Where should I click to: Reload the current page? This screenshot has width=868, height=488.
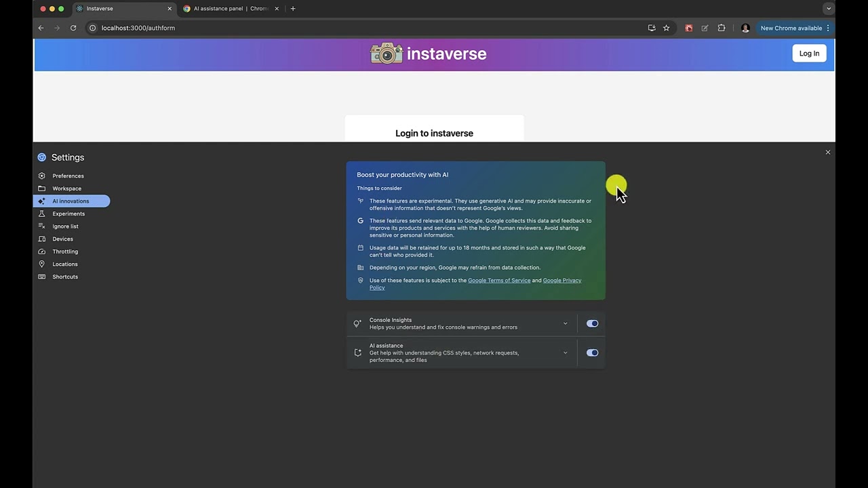[73, 28]
